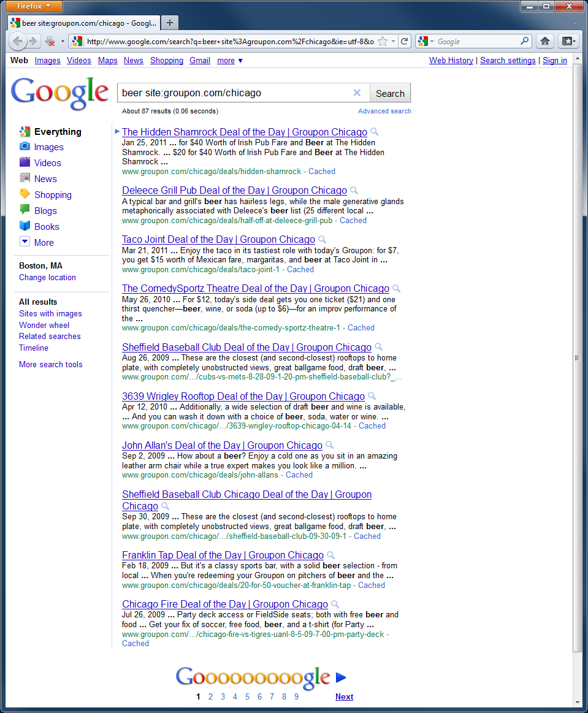Open Search settings link

tap(508, 61)
